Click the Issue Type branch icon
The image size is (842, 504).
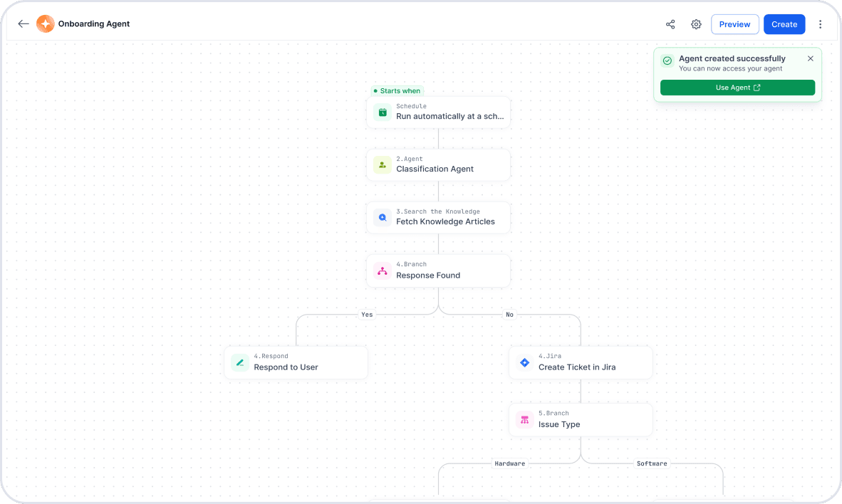(x=525, y=420)
